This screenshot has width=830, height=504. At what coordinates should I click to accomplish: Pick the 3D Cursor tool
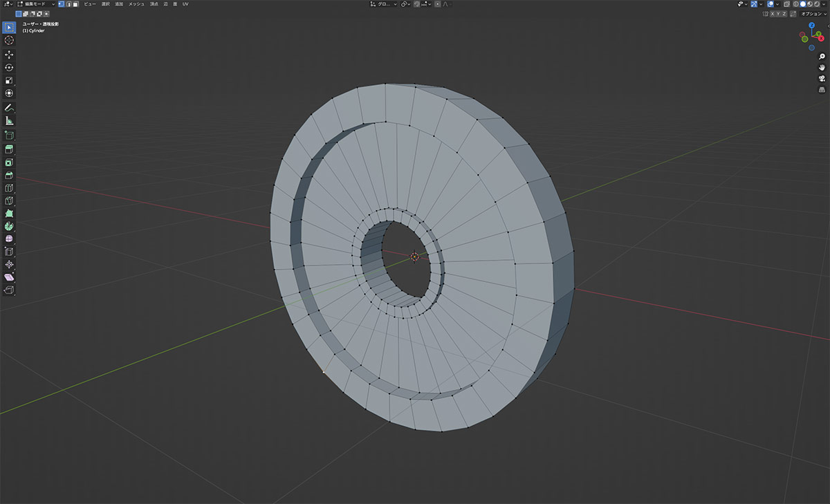point(9,40)
